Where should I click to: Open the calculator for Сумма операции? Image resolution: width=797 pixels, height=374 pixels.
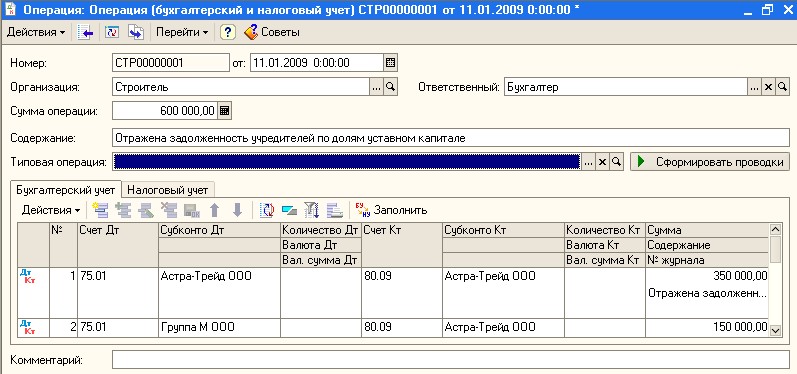click(225, 111)
